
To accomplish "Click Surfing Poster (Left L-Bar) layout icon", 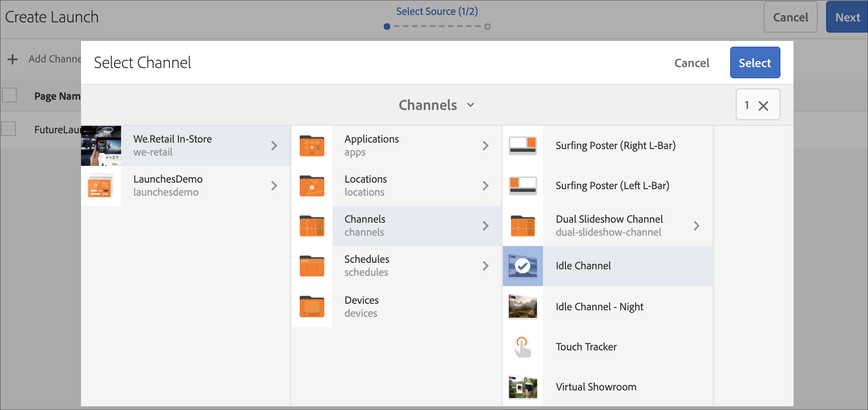I will (x=522, y=186).
